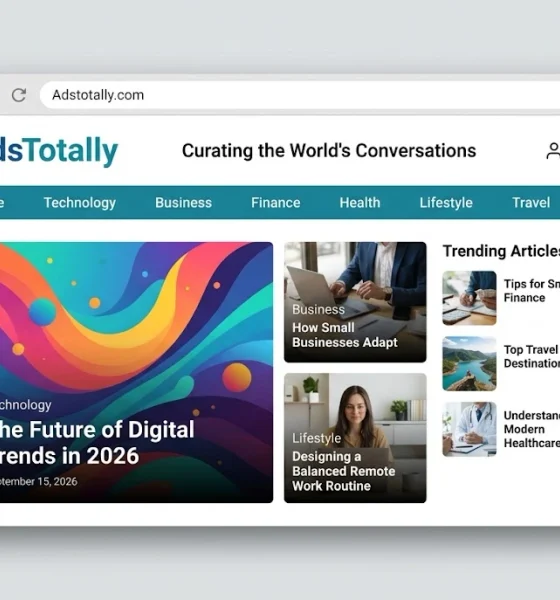Open the finance tips trending thumbnail
The width and height of the screenshot is (560, 600).
[469, 298]
